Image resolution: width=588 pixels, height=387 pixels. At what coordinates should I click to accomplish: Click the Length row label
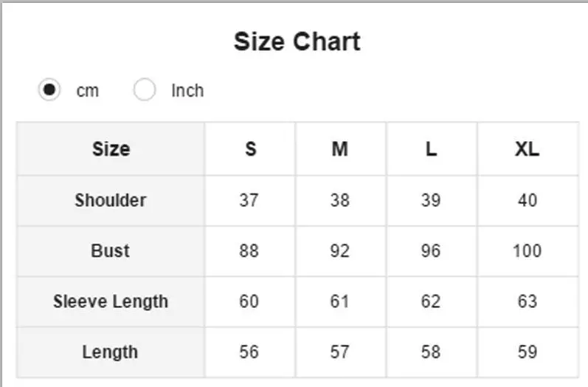coord(111,352)
